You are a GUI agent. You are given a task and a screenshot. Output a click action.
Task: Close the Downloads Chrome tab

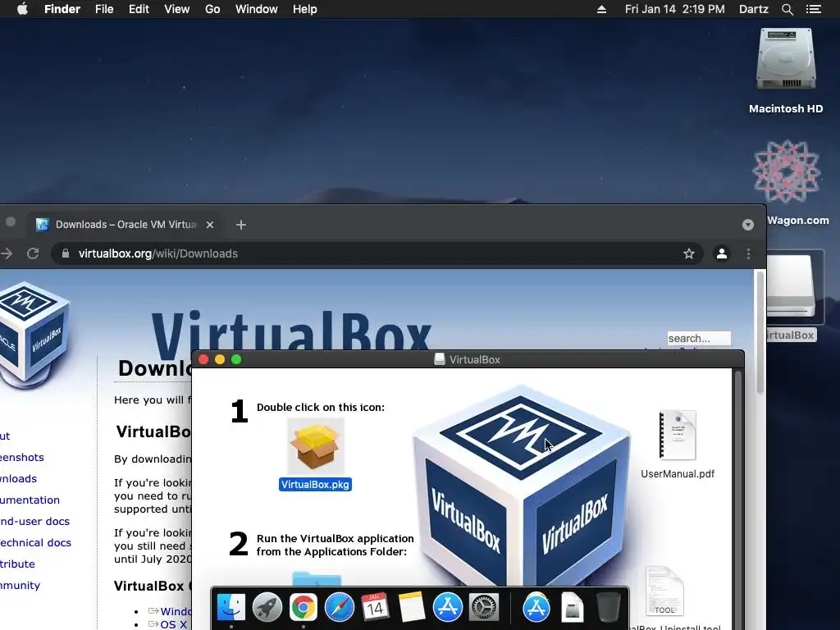[210, 225]
